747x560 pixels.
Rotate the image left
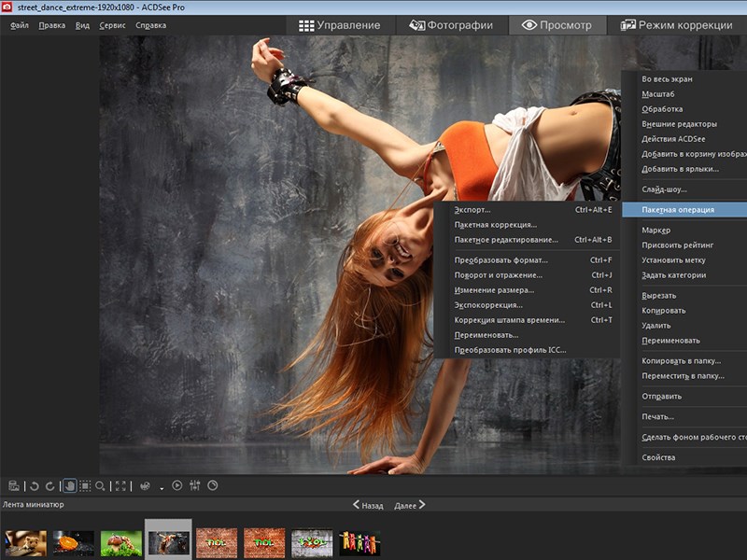(x=35, y=485)
